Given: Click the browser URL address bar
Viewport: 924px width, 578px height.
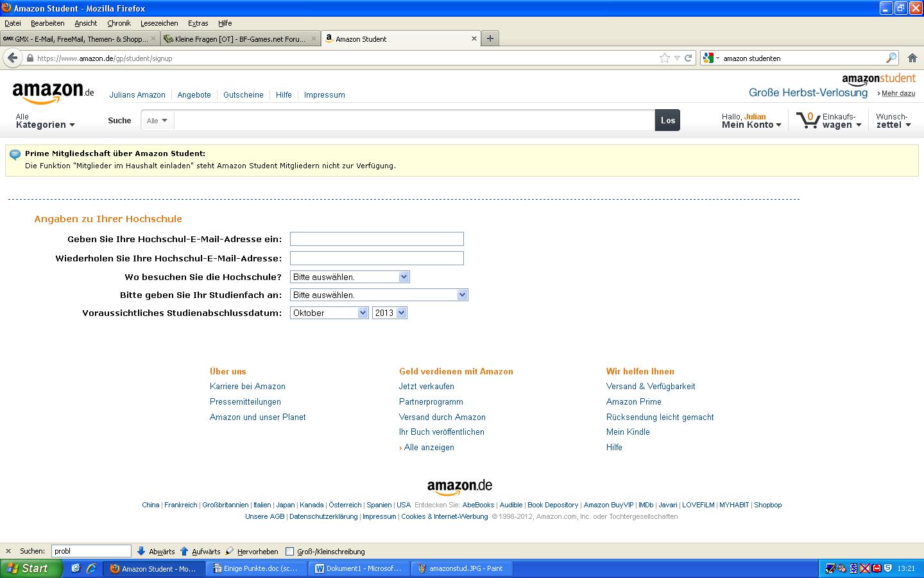Looking at the screenshot, I should (x=346, y=58).
